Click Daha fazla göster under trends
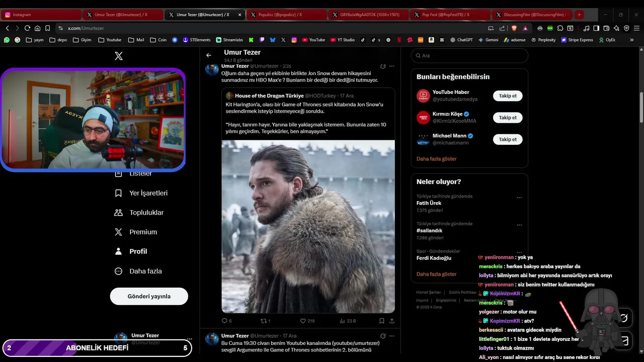 pyautogui.click(x=436, y=274)
